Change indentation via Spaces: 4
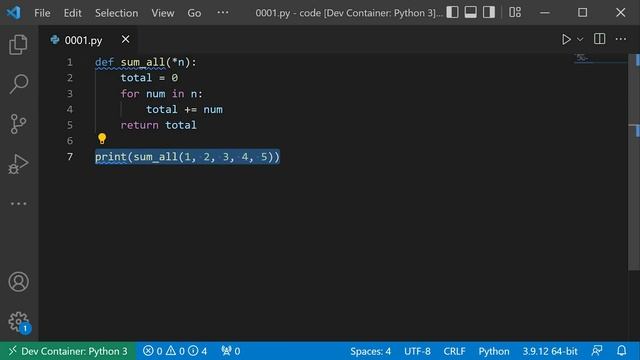The height and width of the screenshot is (360, 640). pos(370,351)
